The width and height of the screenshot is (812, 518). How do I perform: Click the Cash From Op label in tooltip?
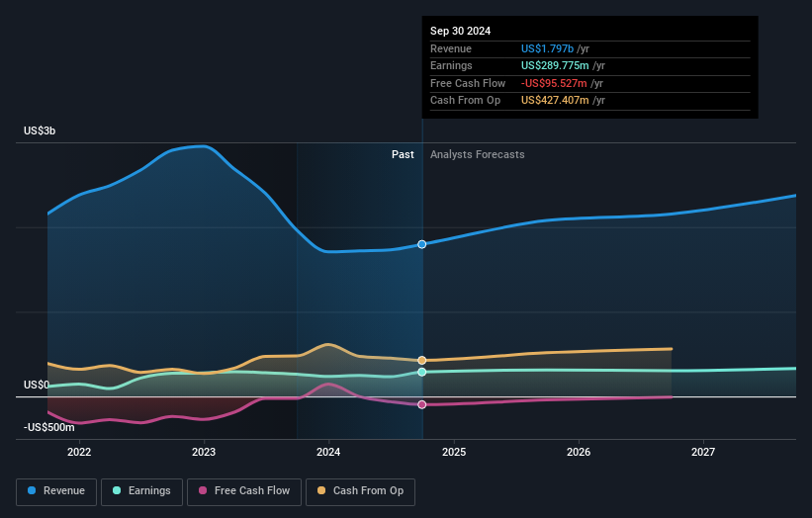tap(465, 101)
